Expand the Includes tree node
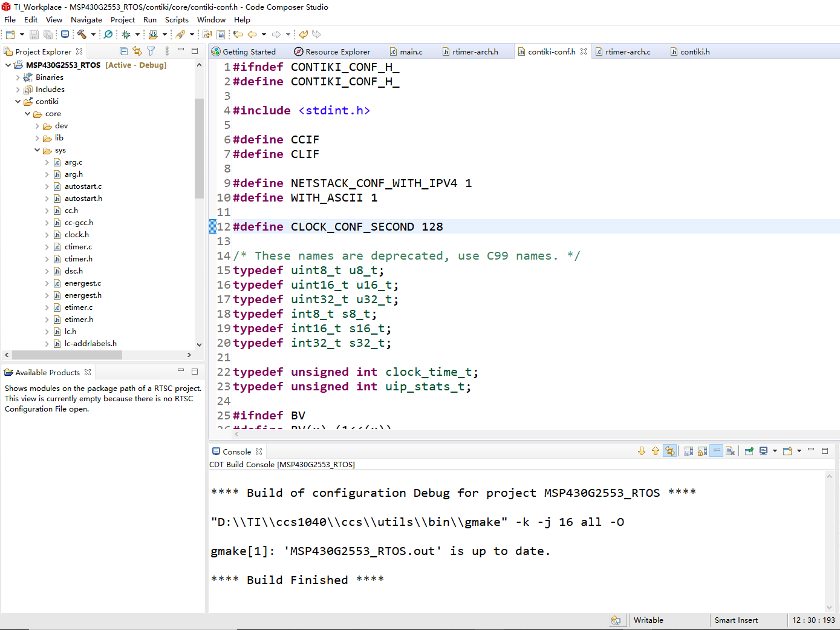 tap(18, 90)
